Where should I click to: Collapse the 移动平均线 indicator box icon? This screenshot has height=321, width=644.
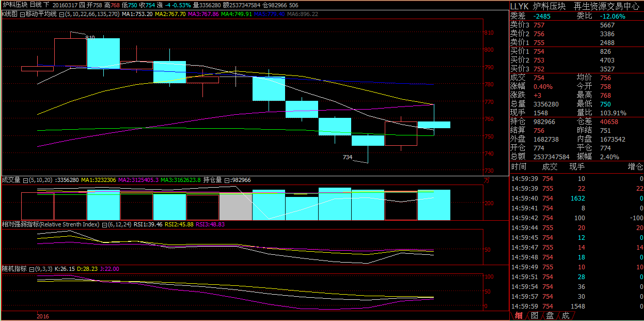pos(22,14)
